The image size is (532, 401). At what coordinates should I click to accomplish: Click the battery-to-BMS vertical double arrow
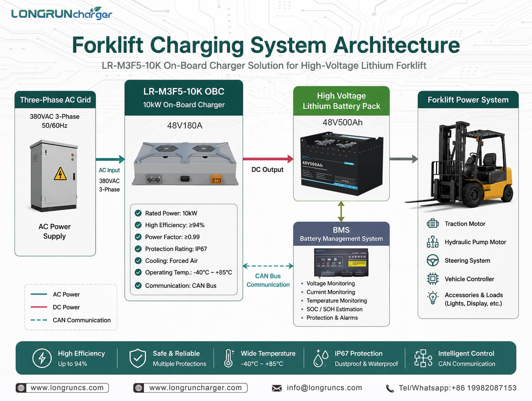(x=341, y=211)
